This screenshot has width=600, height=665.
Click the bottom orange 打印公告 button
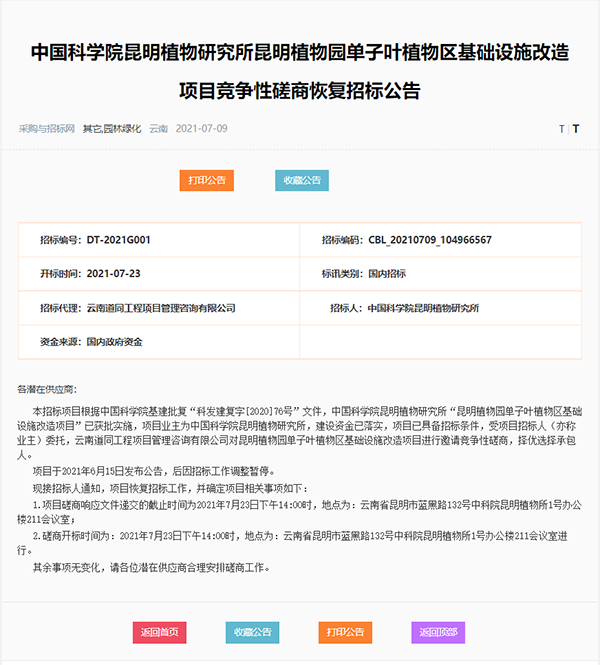(345, 632)
